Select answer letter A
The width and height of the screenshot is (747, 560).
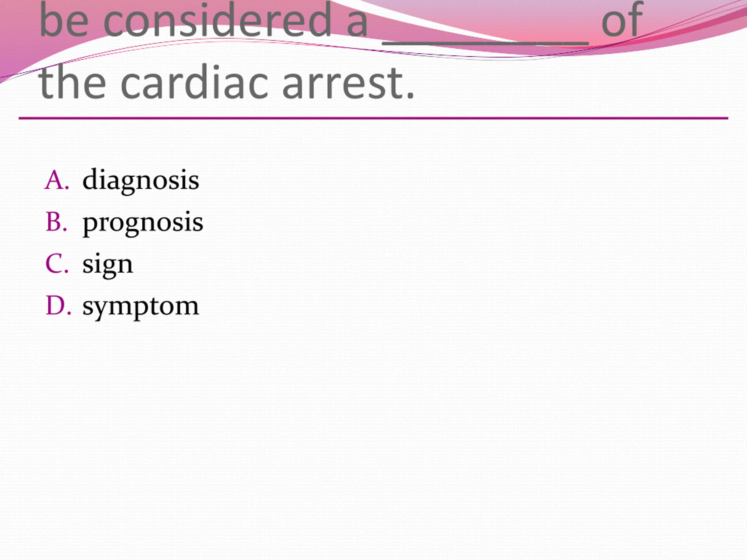tap(57, 180)
